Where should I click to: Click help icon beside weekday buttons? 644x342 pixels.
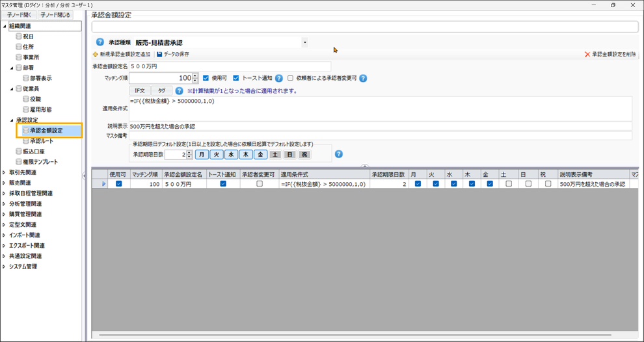point(339,154)
